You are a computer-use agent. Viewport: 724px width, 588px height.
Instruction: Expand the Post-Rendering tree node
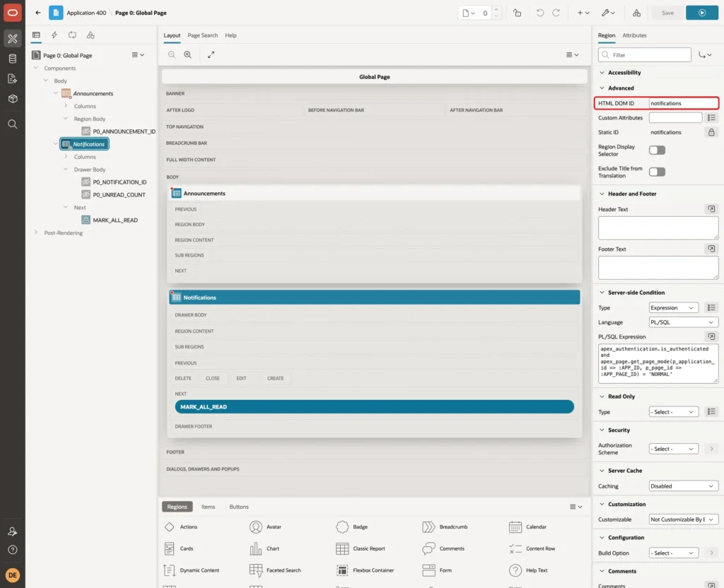[36, 233]
